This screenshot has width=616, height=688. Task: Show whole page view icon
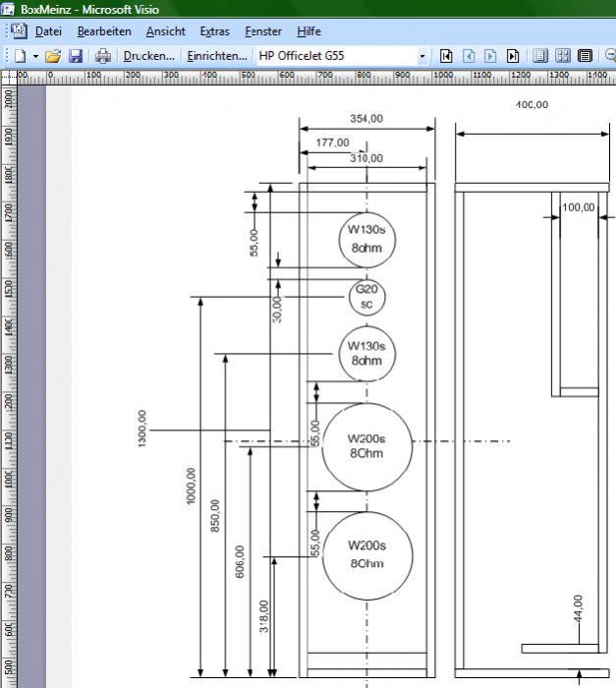(x=586, y=56)
